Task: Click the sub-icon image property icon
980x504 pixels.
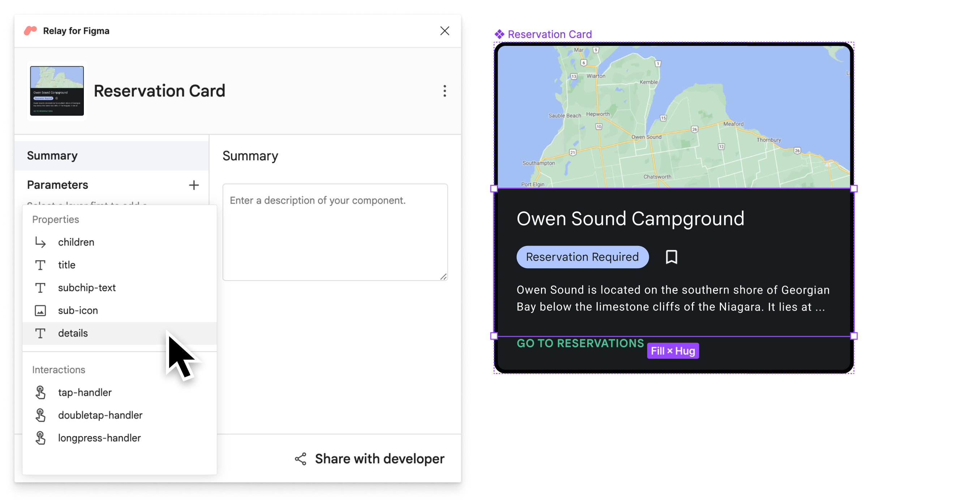Action: (40, 310)
